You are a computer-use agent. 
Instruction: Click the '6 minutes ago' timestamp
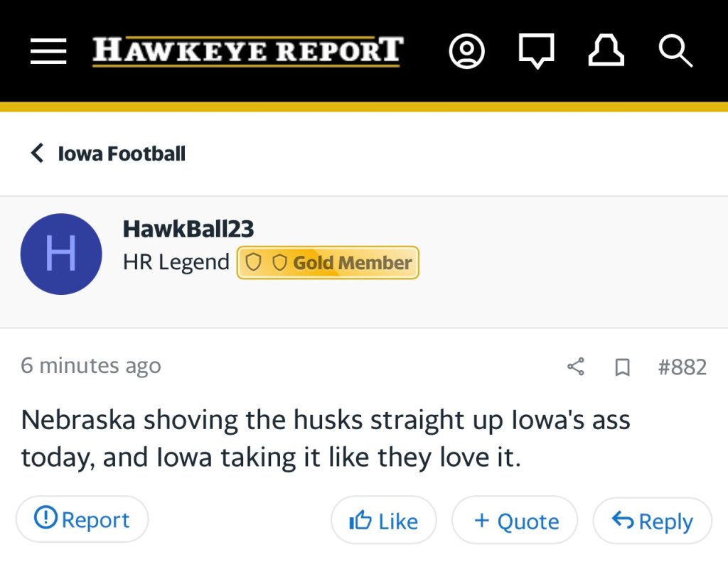coord(91,366)
